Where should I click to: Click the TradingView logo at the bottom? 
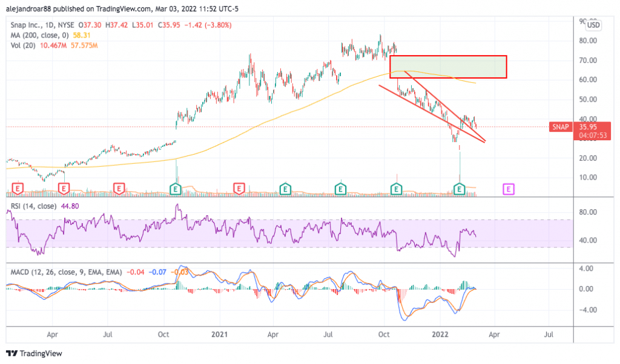point(35,353)
